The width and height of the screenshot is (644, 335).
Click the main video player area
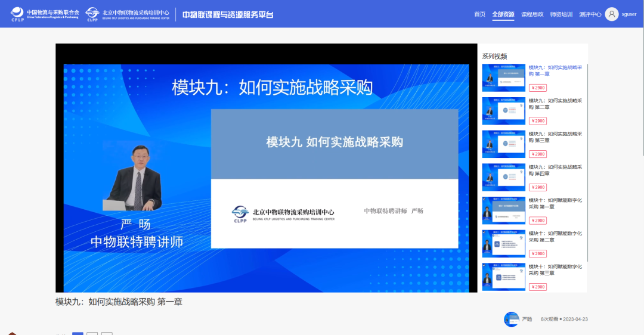coord(266,168)
